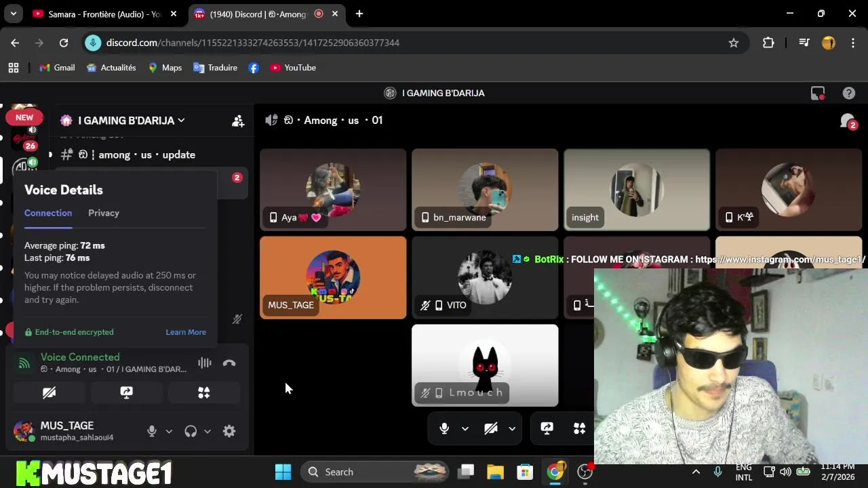
Task: Open the Traduire bookmark
Action: coord(215,68)
